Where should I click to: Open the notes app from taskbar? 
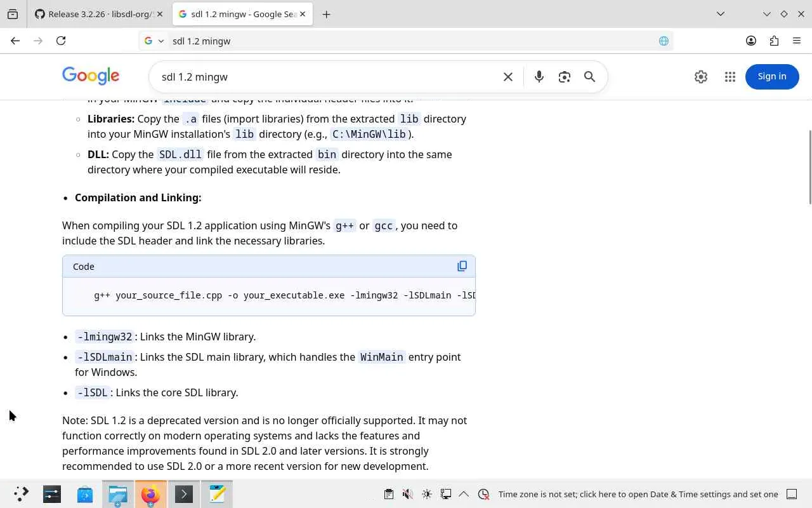(217, 494)
